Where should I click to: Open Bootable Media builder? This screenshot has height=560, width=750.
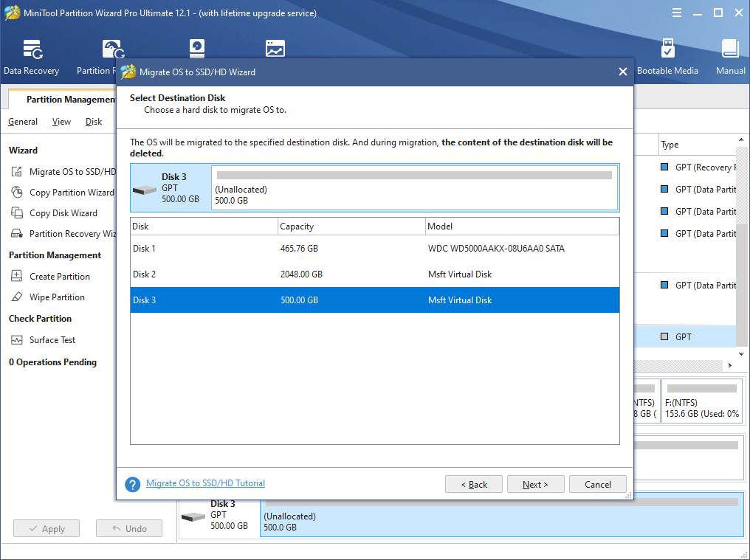(x=667, y=58)
